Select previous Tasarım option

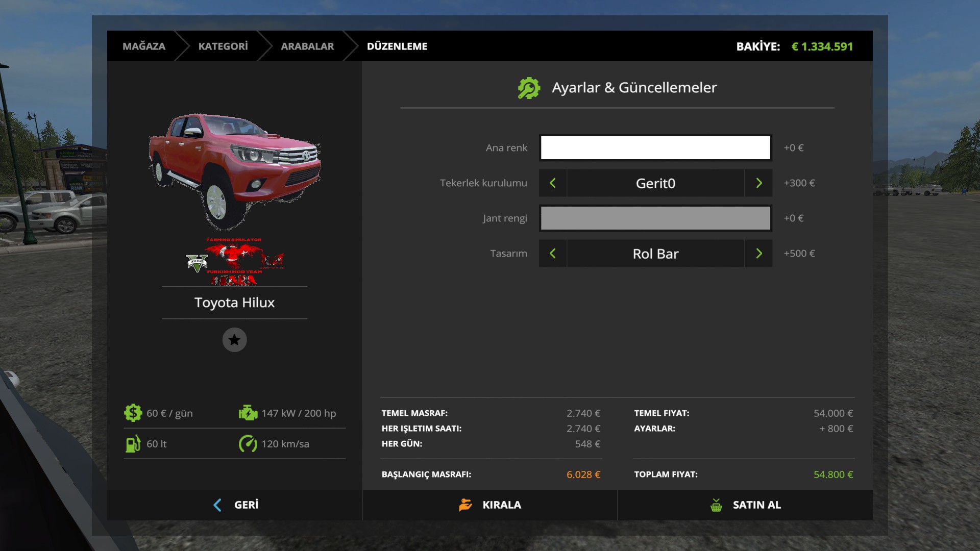(553, 254)
